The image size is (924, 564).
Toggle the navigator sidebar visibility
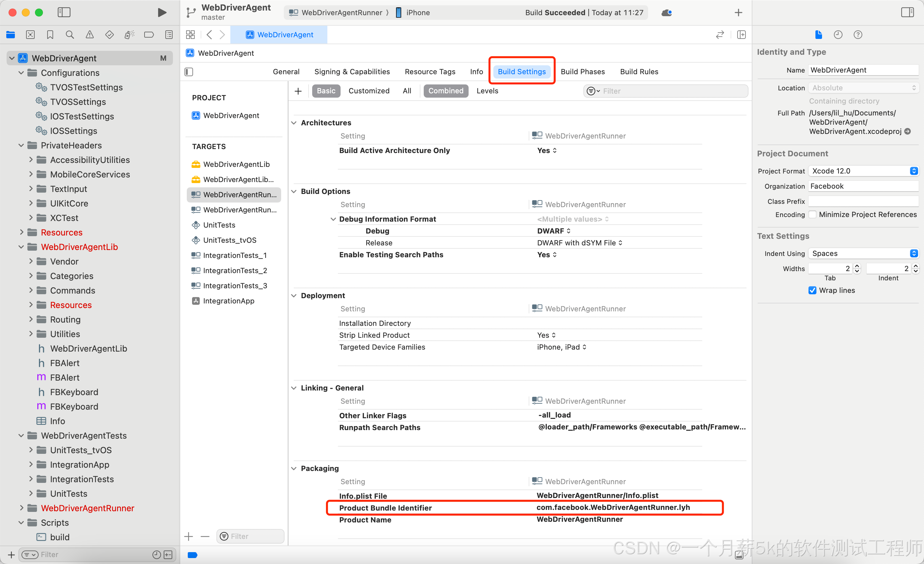pos(64,12)
